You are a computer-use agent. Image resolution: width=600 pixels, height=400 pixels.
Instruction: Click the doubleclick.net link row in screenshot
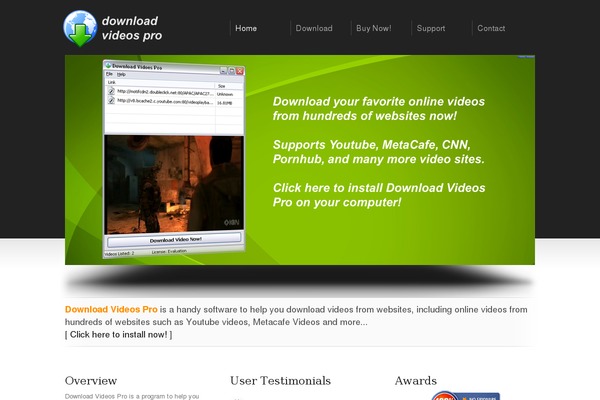tap(174, 92)
